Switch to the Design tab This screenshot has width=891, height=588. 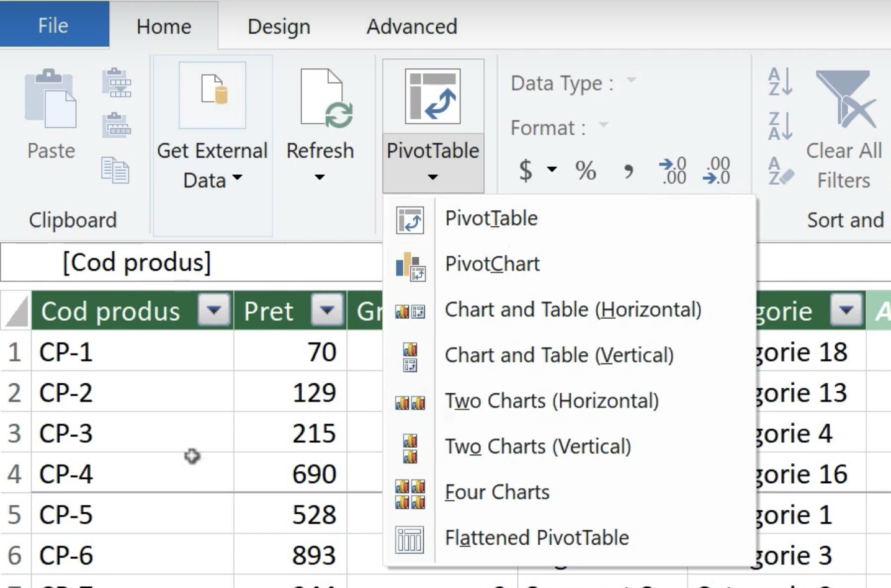click(277, 26)
